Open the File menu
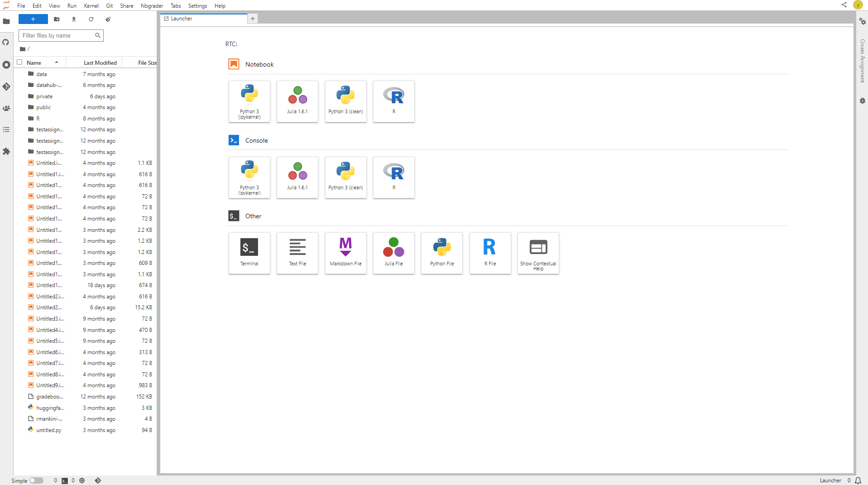 (x=21, y=6)
